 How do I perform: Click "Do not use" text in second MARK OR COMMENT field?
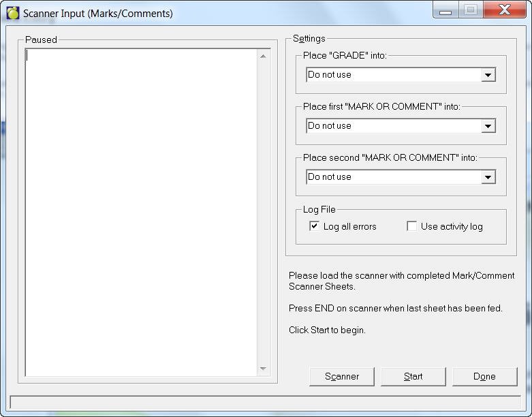[x=330, y=177]
